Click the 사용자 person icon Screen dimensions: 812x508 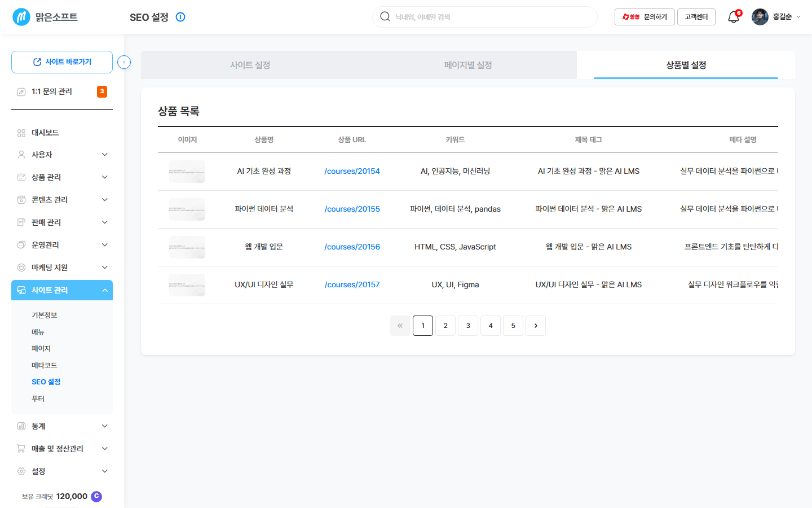point(21,155)
